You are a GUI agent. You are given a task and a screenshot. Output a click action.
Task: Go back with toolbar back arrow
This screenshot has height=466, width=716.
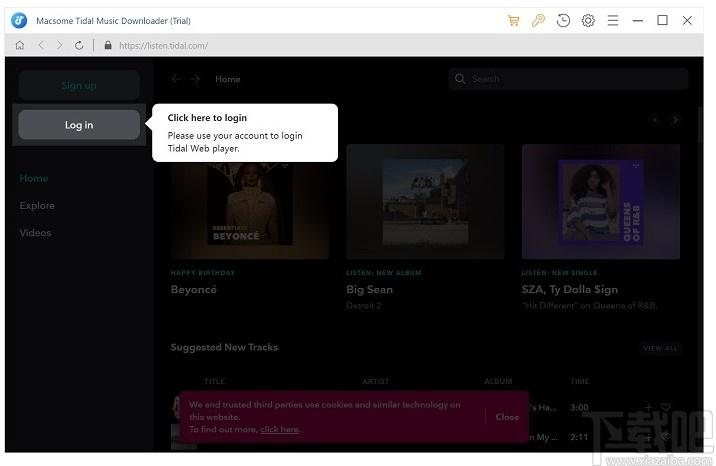[x=41, y=45]
